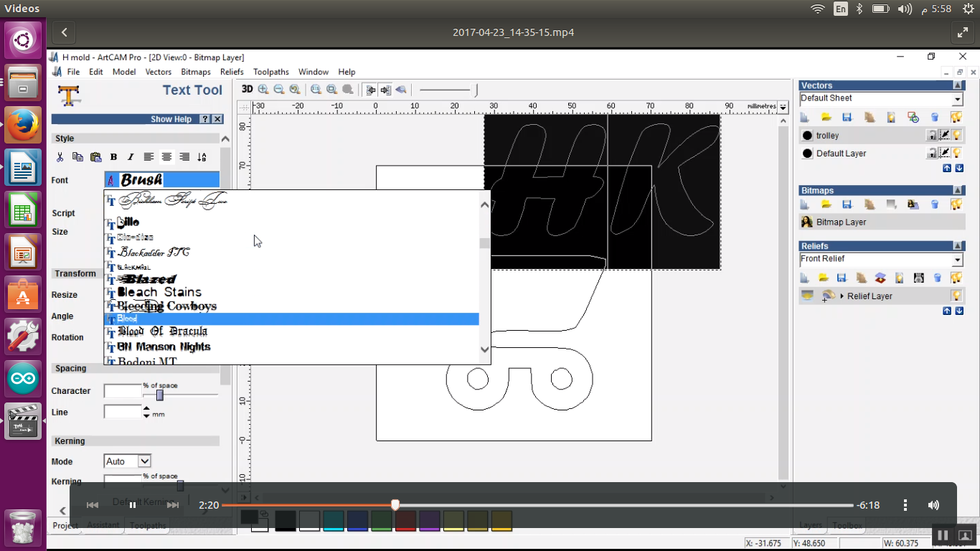This screenshot has width=980, height=551.
Task: Save the bitmap layer with disk icon
Action: click(x=847, y=204)
